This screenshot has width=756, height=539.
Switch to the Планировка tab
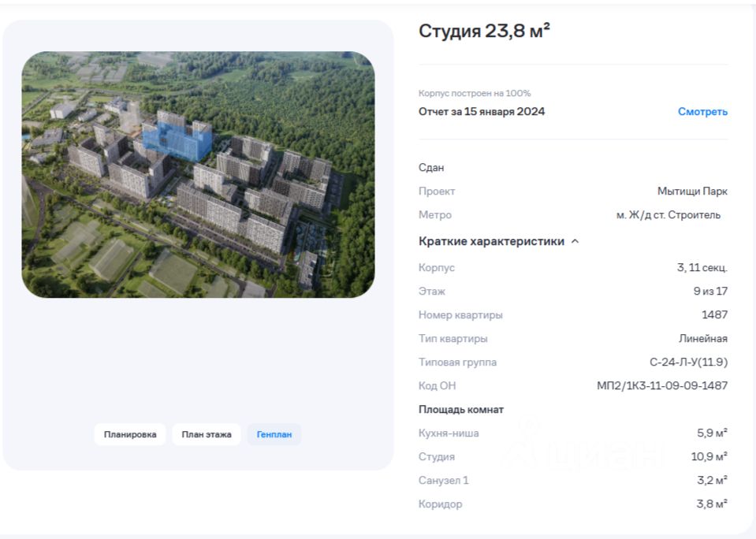coord(130,434)
